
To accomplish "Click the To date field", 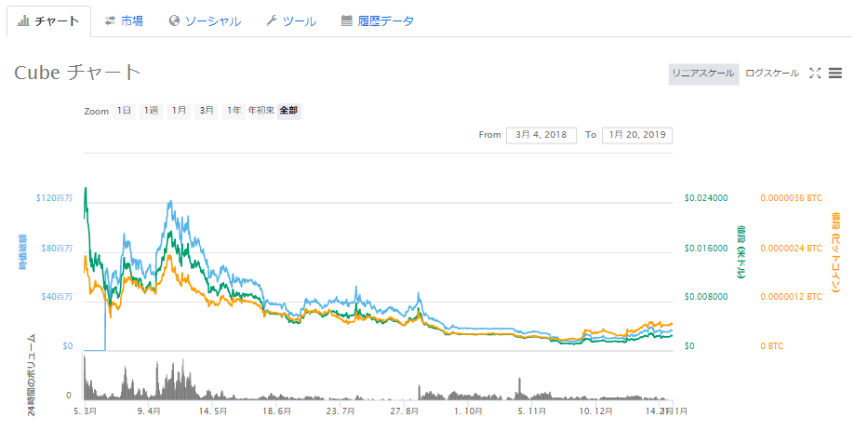I will point(636,135).
